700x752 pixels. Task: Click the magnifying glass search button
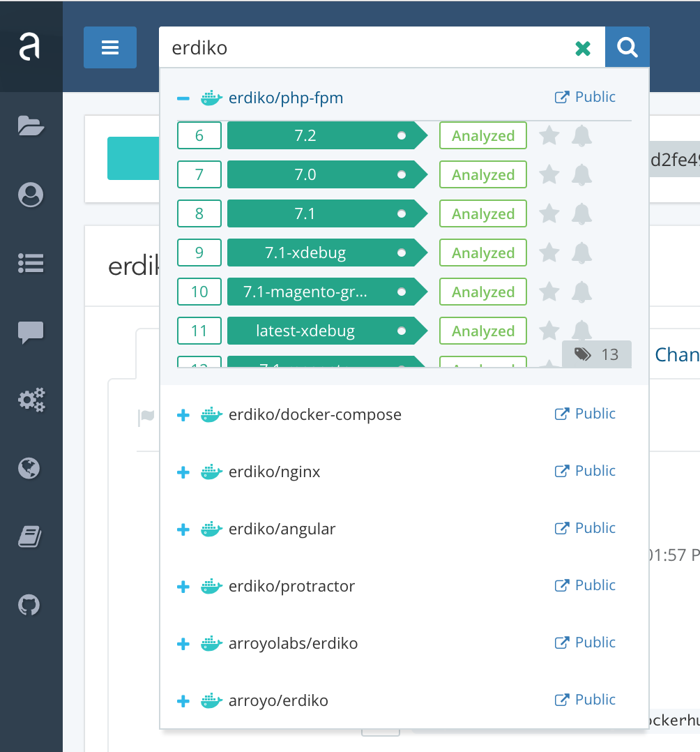627,47
